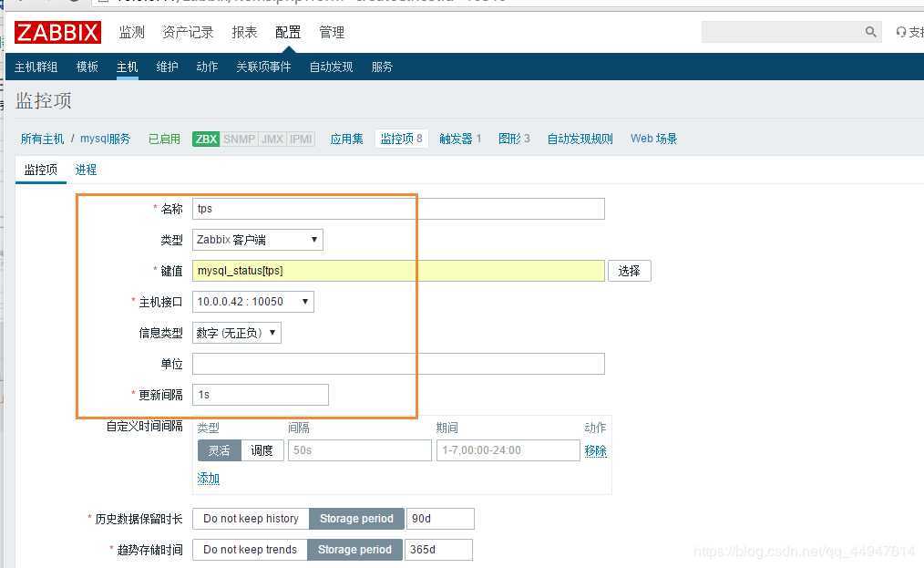Open the 图形 3 link
Screen dimensions: 924x568
tap(514, 139)
